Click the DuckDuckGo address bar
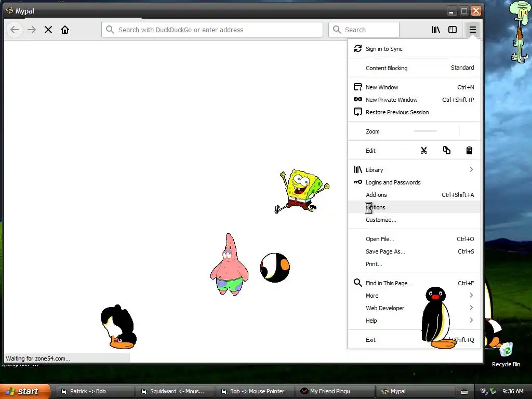The height and width of the screenshot is (399, 532). 212,30
